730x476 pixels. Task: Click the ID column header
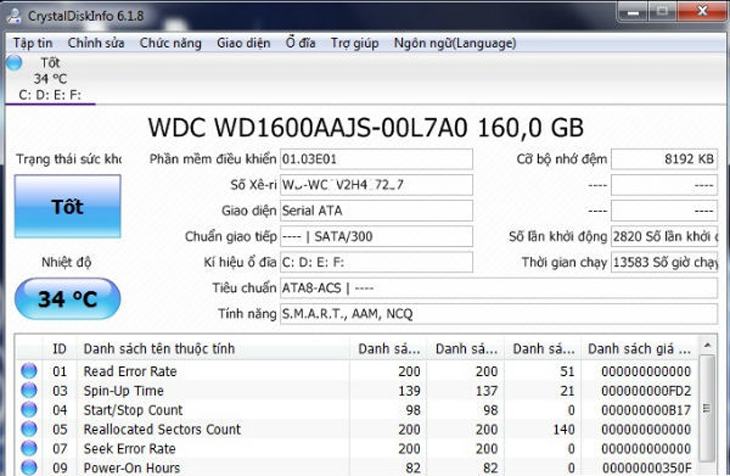pyautogui.click(x=60, y=348)
